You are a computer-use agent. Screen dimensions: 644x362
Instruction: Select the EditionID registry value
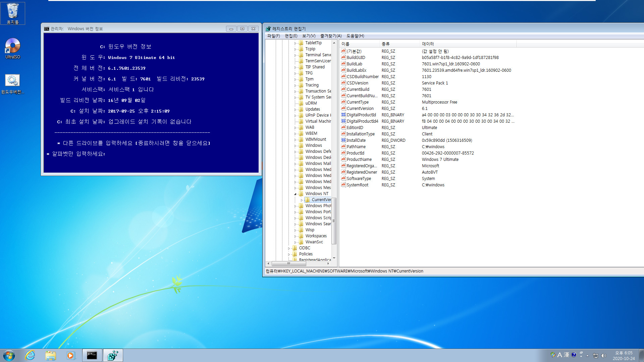click(355, 127)
